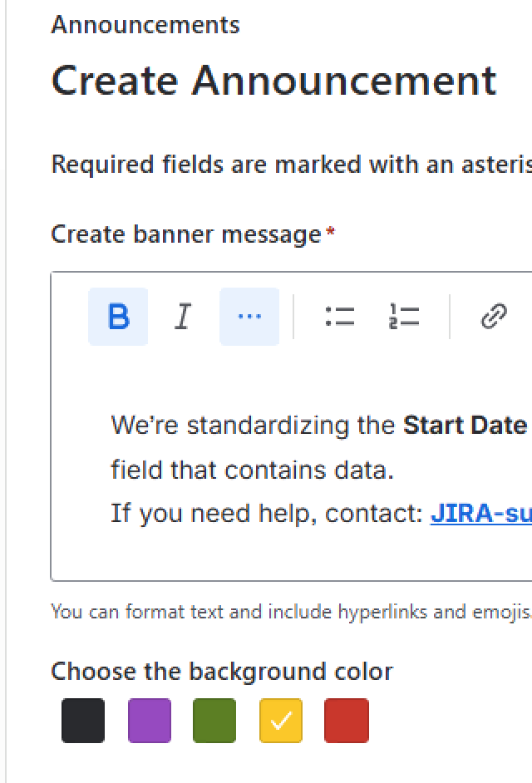Viewport: 532px width, 783px height.
Task: Choose the purple background color
Action: pyautogui.click(x=150, y=720)
